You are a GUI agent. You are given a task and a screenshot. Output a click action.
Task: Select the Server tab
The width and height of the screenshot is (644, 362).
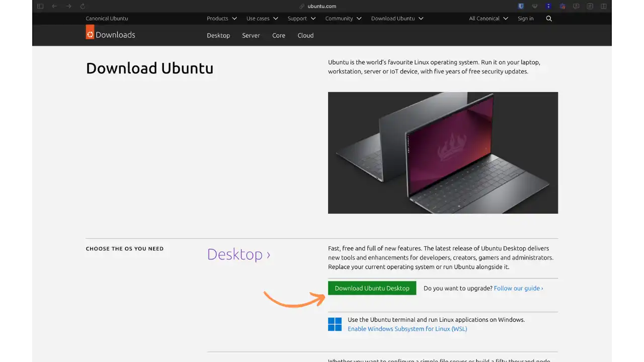[251, 35]
